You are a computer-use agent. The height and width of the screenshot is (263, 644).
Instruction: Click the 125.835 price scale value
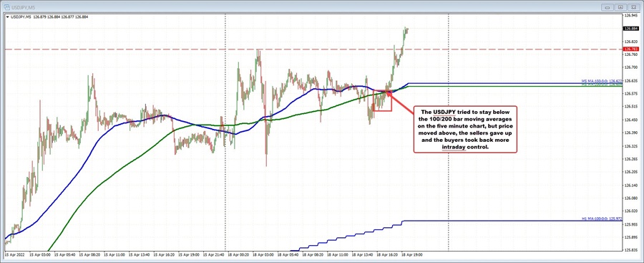tap(630, 250)
